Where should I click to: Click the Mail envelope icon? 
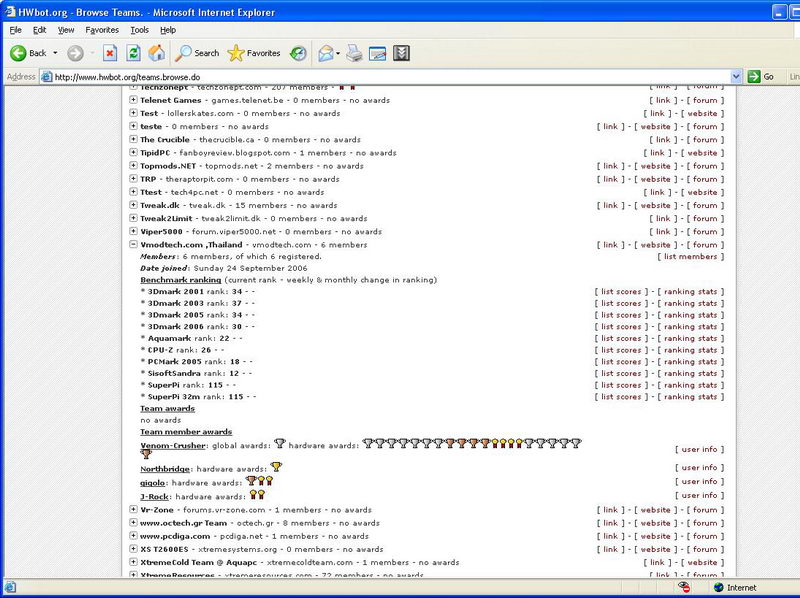coord(326,53)
